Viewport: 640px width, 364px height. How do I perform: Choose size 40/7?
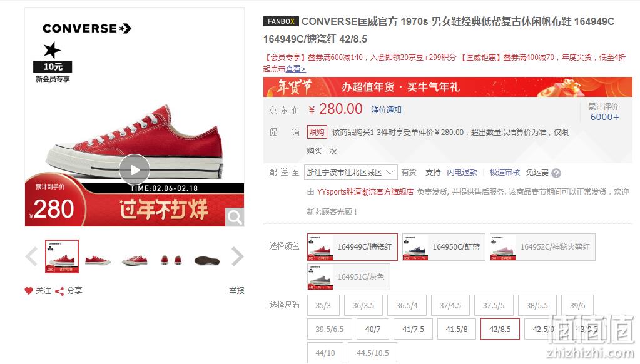373,329
